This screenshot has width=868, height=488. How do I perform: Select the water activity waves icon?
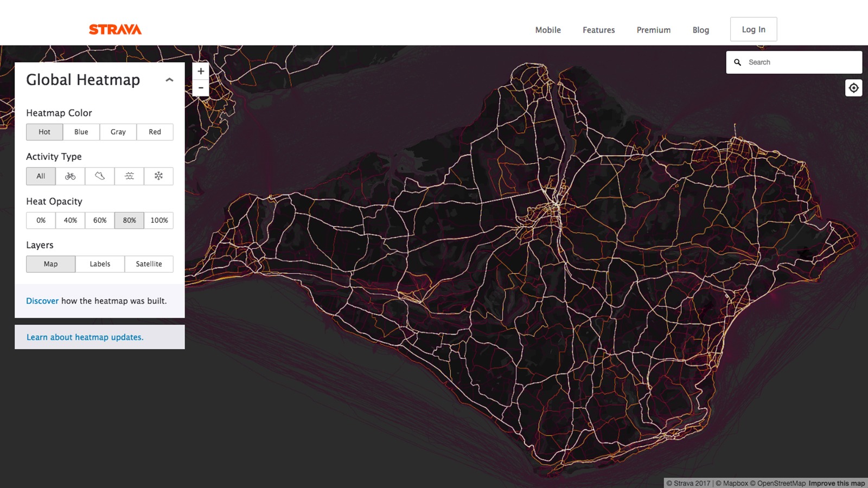point(129,176)
